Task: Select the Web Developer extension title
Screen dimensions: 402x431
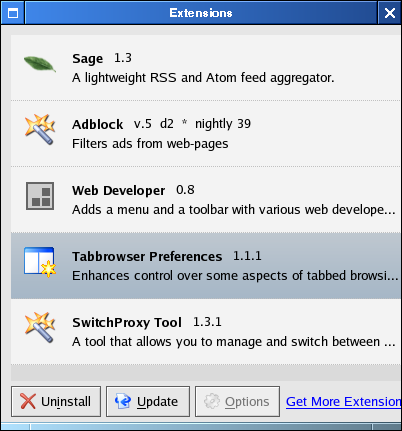Action: (118, 190)
